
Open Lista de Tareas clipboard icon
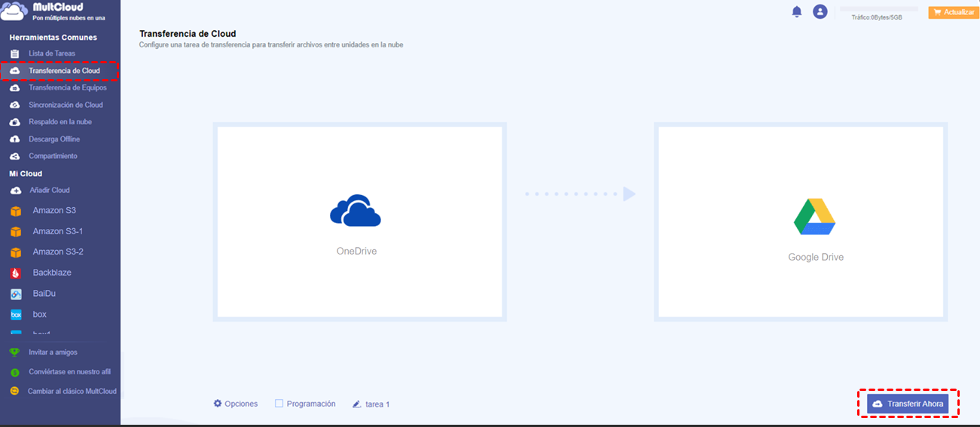15,53
